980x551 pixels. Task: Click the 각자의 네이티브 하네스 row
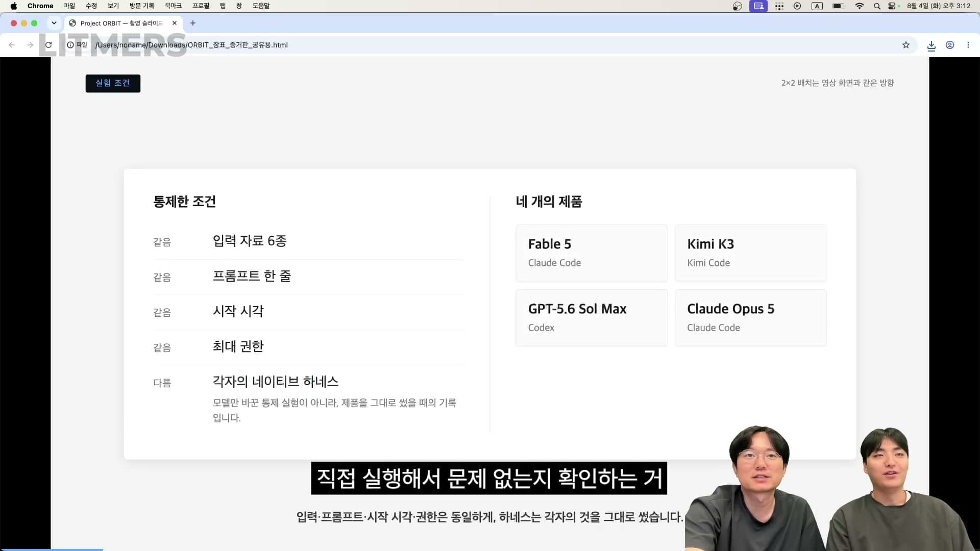click(x=308, y=399)
